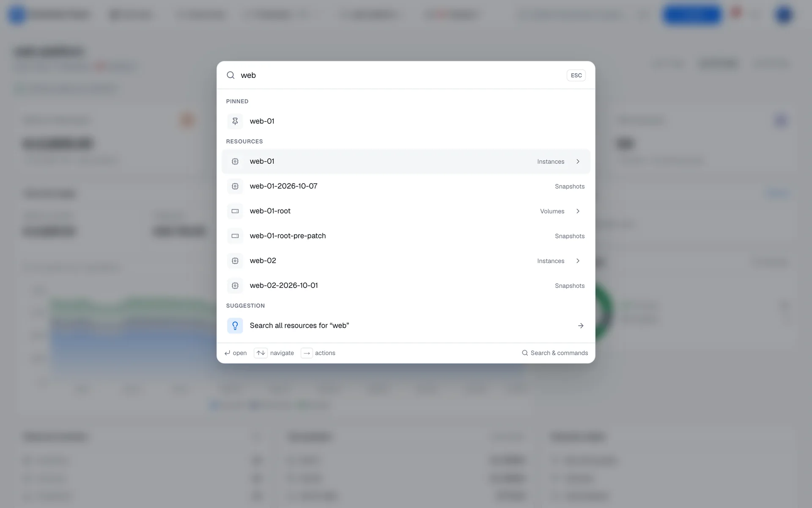The width and height of the screenshot is (812, 508).
Task: Expand actions chevron for web-02 Instances
Action: click(x=578, y=261)
